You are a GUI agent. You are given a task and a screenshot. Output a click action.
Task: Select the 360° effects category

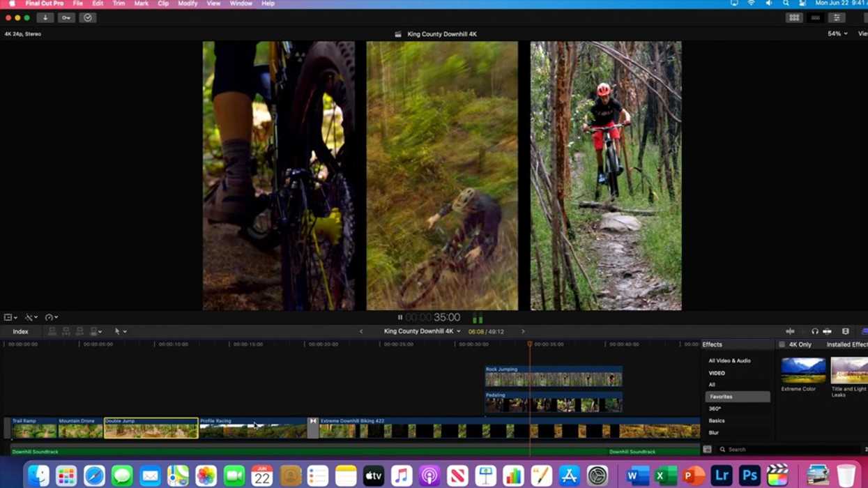click(715, 409)
